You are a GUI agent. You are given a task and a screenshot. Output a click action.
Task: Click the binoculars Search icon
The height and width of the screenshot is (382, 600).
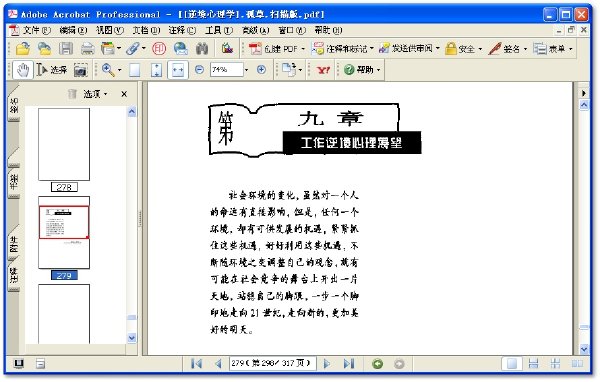[202, 49]
